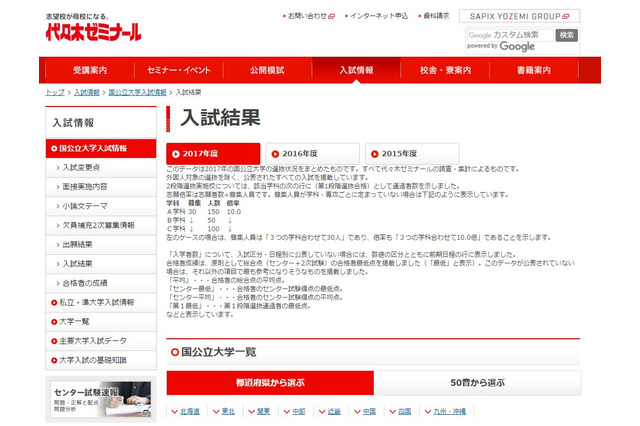Jump to the 東北 region
The width and height of the screenshot is (640, 426).
tap(228, 411)
